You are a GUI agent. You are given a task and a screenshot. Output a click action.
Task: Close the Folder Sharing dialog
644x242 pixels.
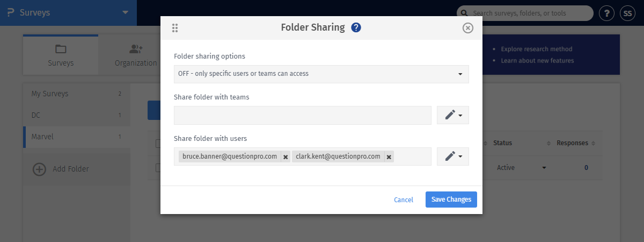[468, 28]
